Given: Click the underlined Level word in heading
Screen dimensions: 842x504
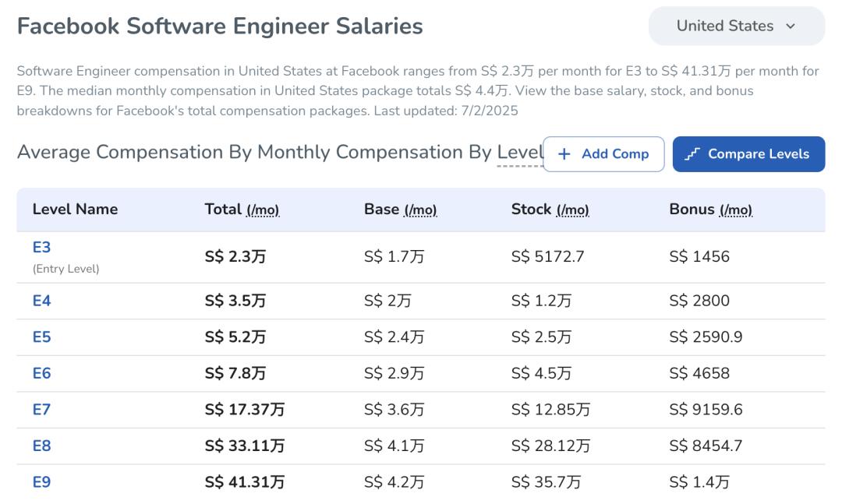Looking at the screenshot, I should point(519,153).
